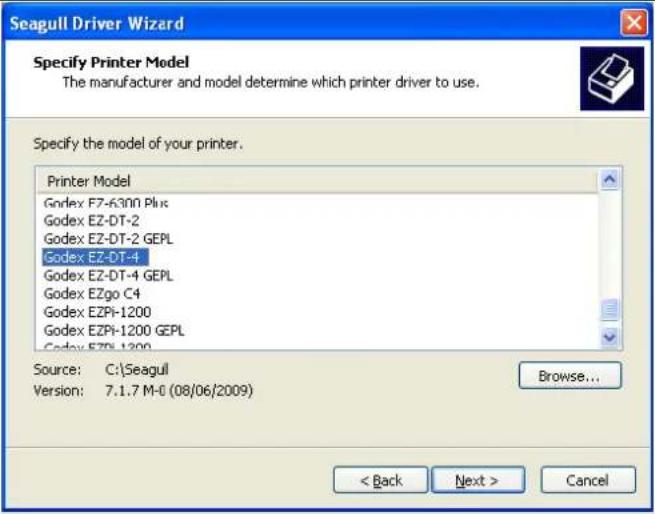Go to previous step with Back
The height and width of the screenshot is (514, 655).
[x=381, y=480]
